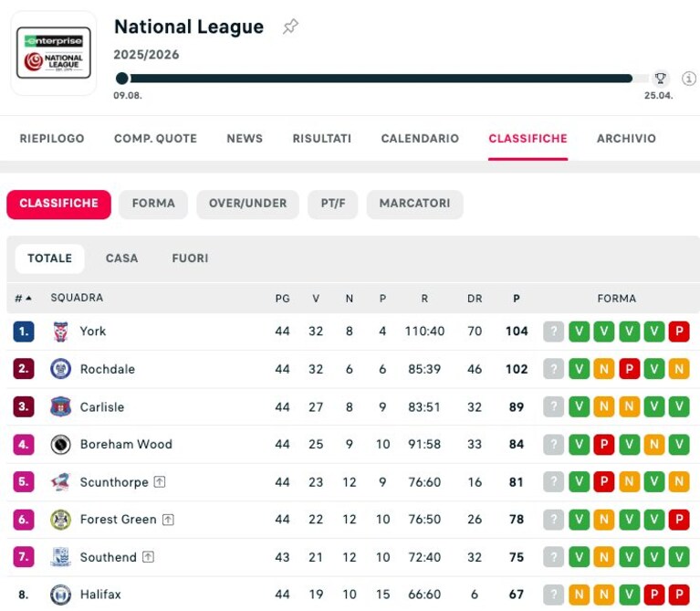Click the 2025/2026 season label

[146, 55]
